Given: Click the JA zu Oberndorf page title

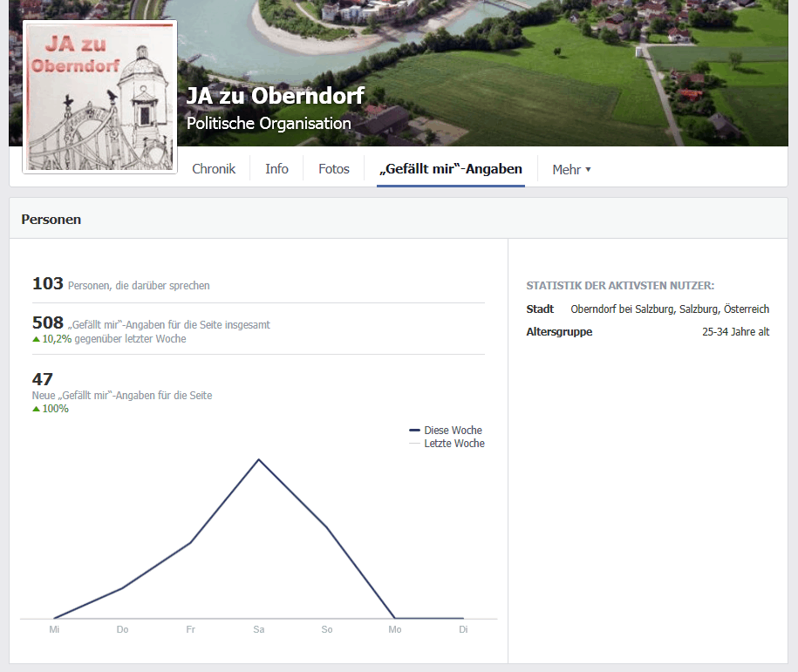Looking at the screenshot, I should click(x=276, y=96).
